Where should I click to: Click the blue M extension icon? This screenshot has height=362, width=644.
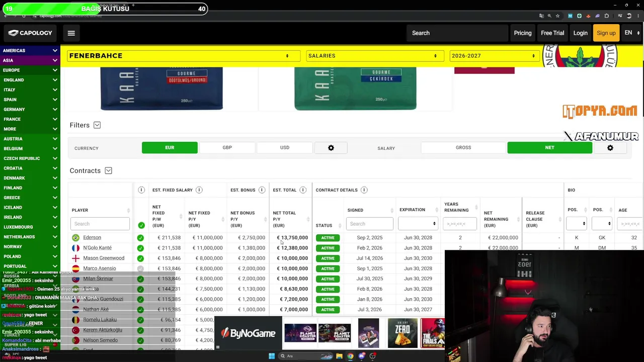[x=570, y=16]
